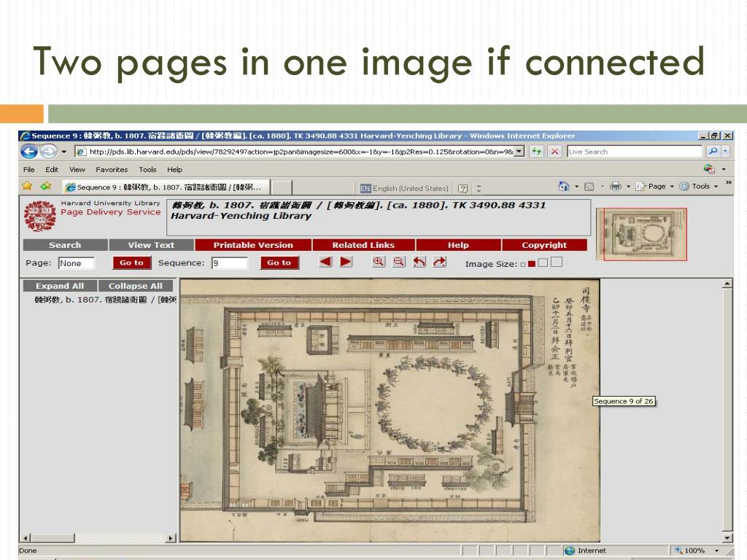Click the toolbar icon right of Help menu

pyautogui.click(x=709, y=169)
